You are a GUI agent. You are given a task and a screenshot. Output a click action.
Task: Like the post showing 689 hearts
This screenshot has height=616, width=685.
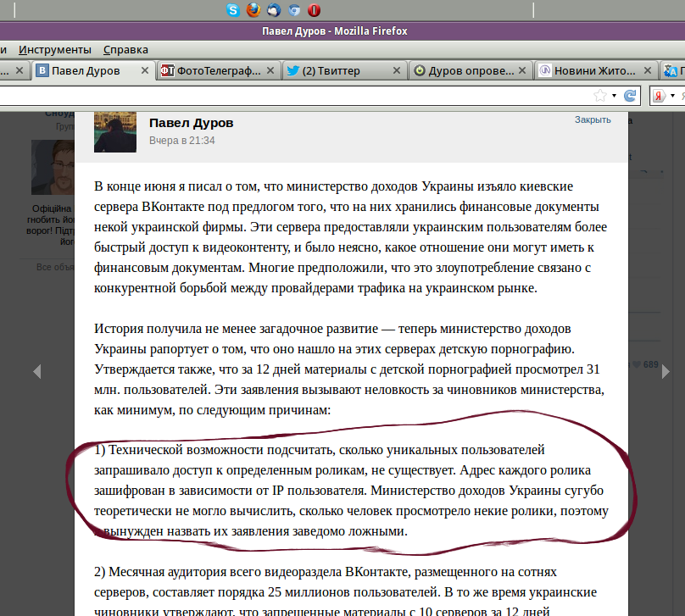click(646, 364)
